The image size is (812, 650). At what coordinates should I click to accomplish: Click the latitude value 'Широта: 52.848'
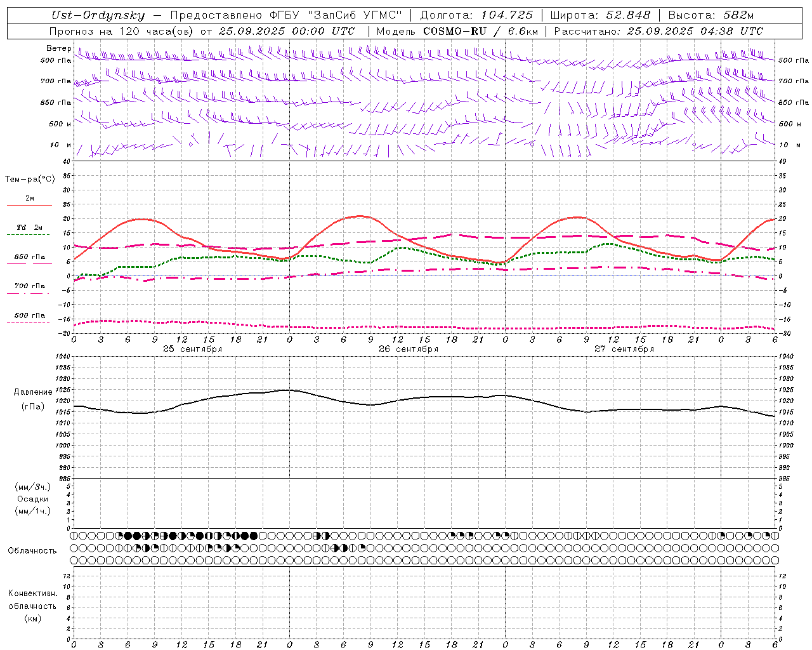point(600,15)
